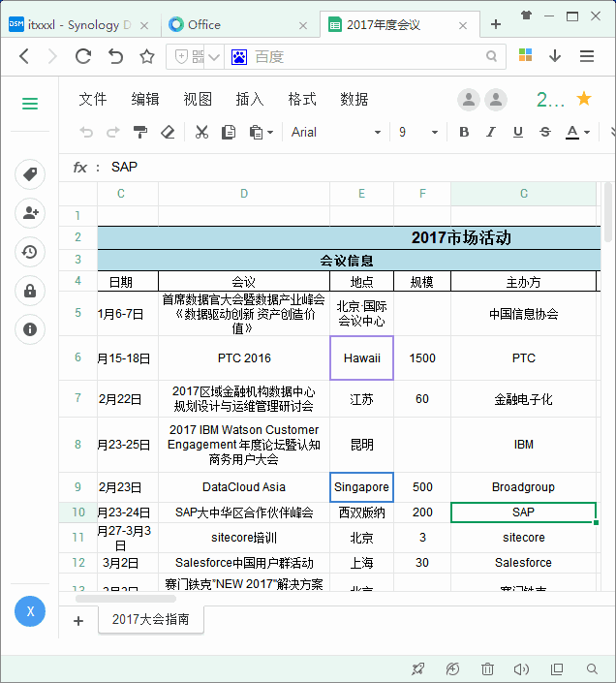Select column D header
The height and width of the screenshot is (683, 616).
[244, 194]
